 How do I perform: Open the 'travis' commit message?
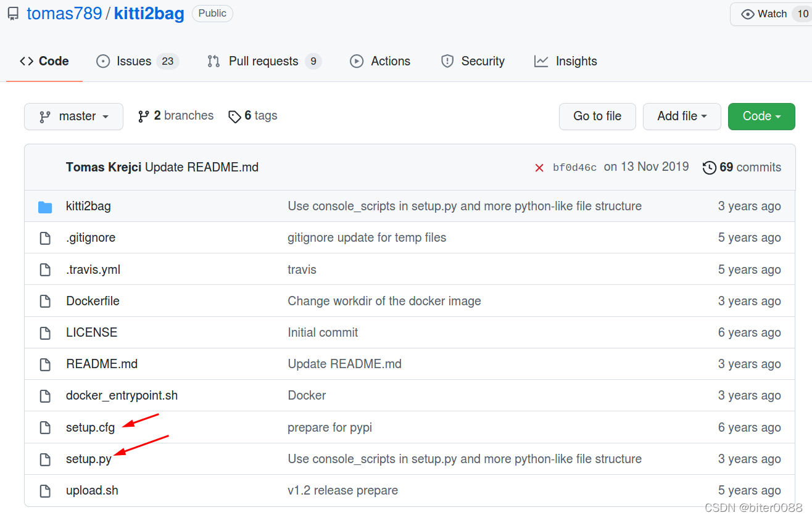tap(302, 269)
